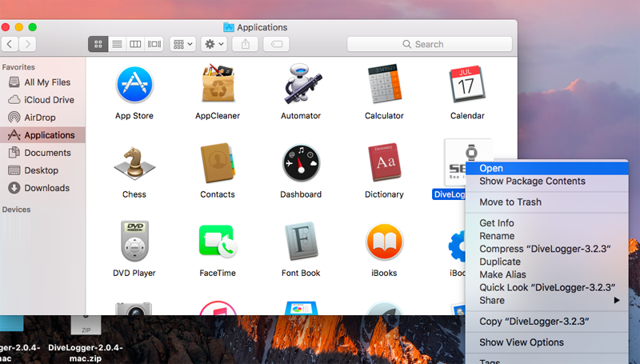Select the Automator robot icon
The width and height of the screenshot is (640, 364).
click(x=302, y=84)
